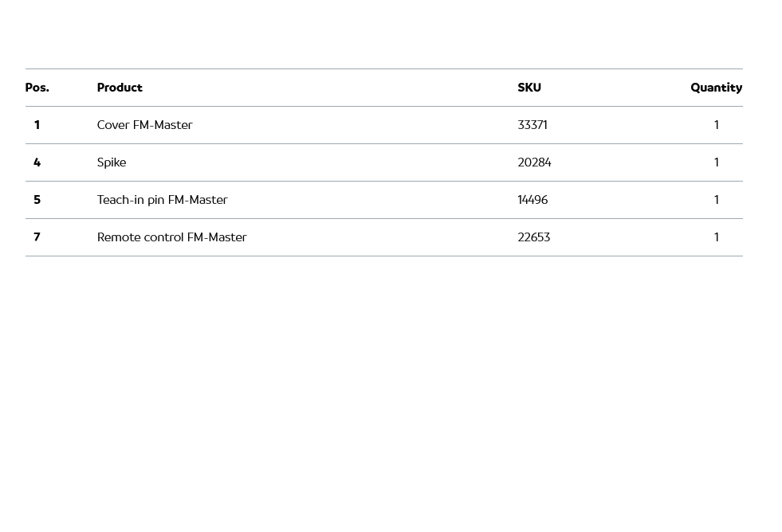Select the Cover FM-Master product name
Image resolution: width=782 pixels, height=532 pixels.
pos(144,125)
